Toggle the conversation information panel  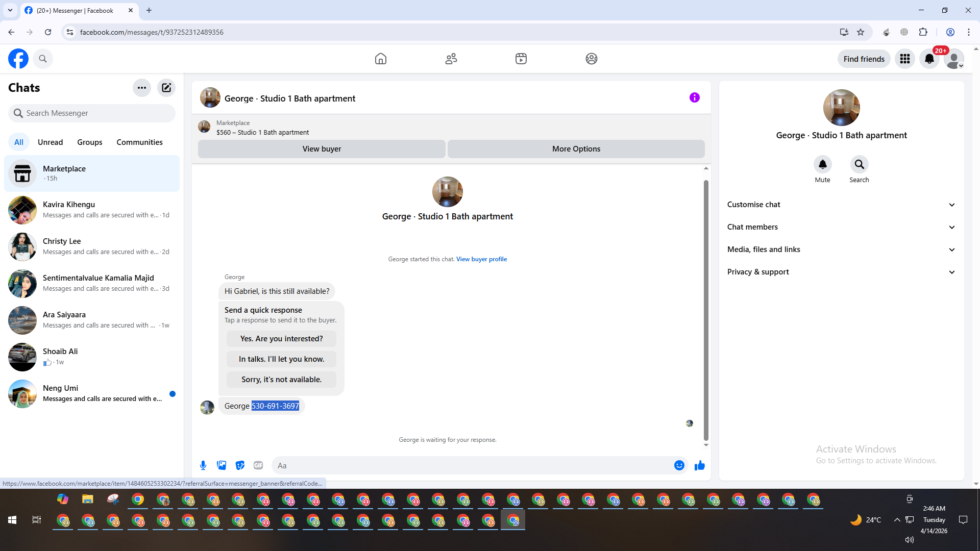tap(694, 97)
